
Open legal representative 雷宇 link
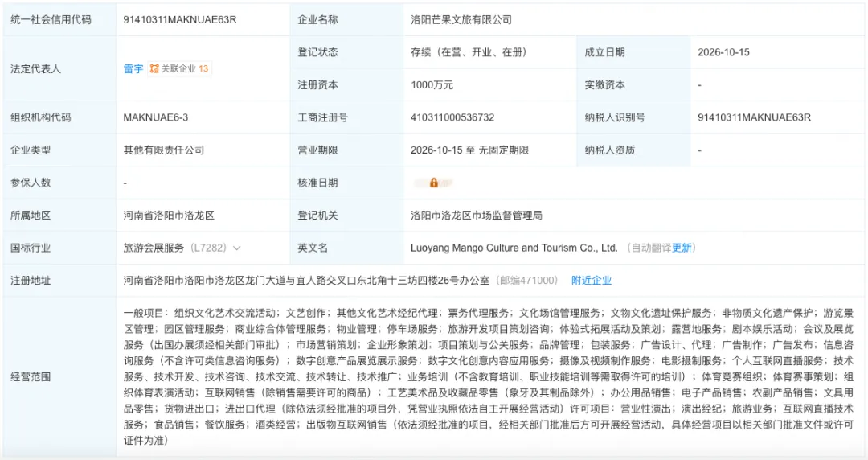[133, 68]
